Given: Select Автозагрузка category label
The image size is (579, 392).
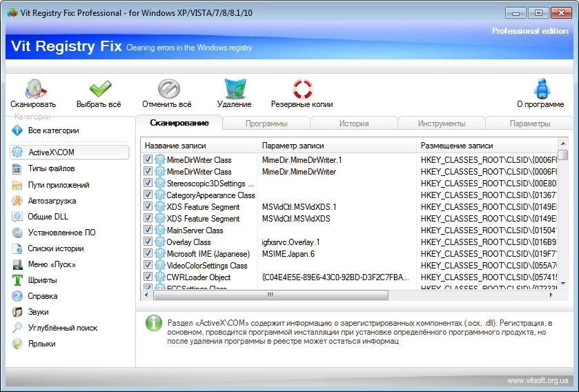Looking at the screenshot, I should (52, 201).
